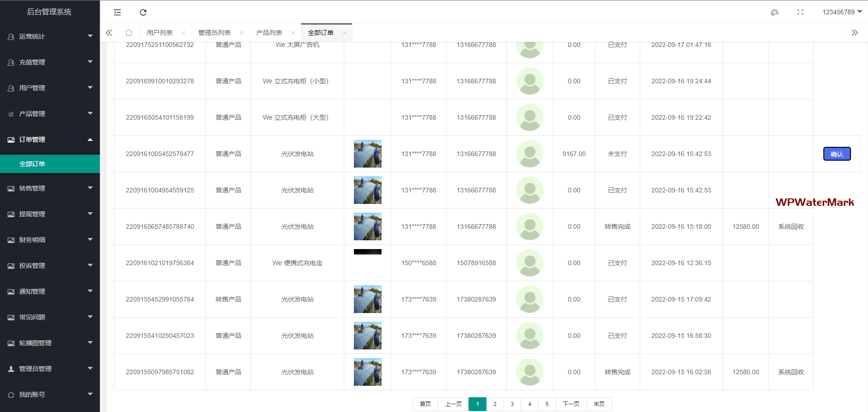Expand the 运营统计 sidebar menu
The image size is (868, 412).
click(50, 36)
